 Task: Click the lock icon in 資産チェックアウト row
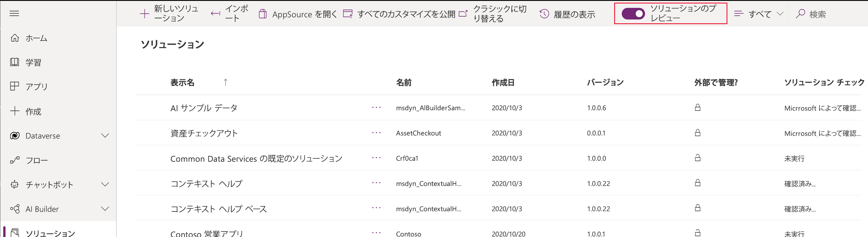coord(697,133)
